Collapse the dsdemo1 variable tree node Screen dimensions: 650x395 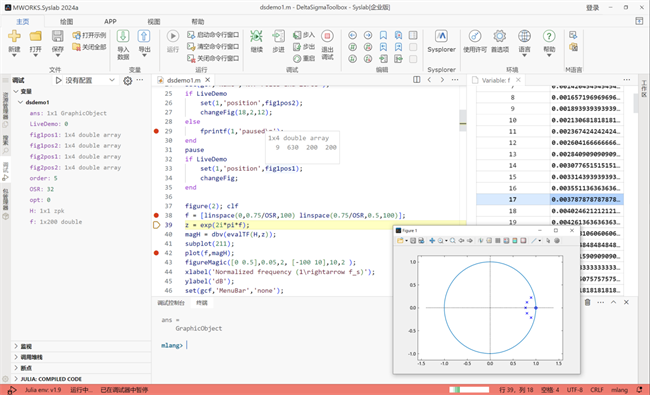[20, 102]
